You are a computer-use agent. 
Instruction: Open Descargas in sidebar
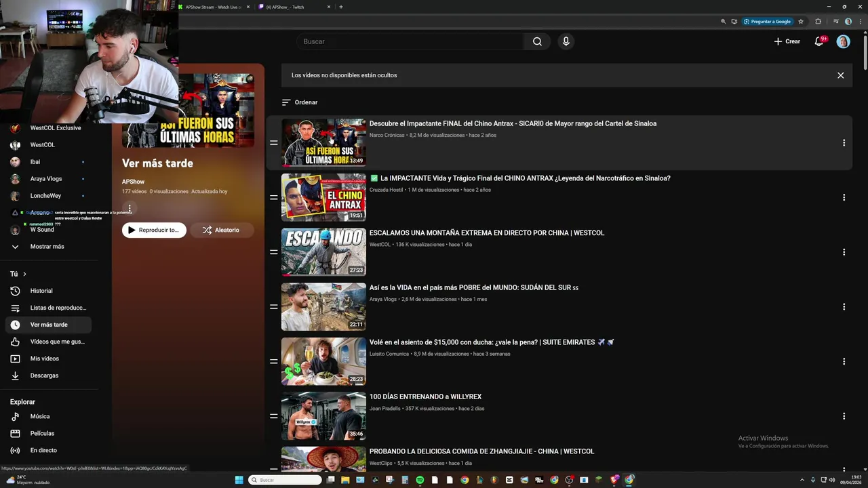coord(48,375)
